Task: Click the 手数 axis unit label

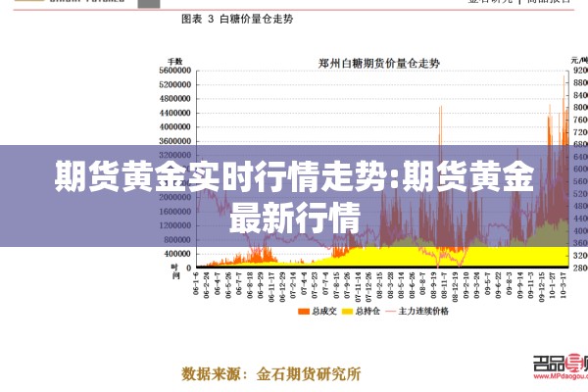Action: point(174,61)
